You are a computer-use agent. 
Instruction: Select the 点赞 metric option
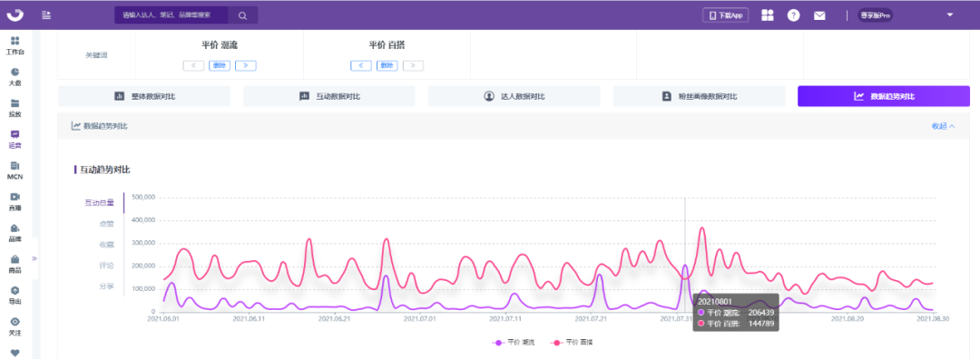[x=107, y=224]
